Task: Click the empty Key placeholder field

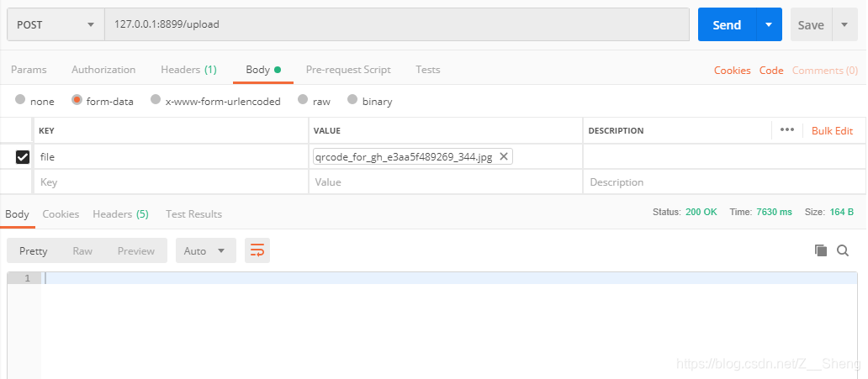Action: (x=171, y=182)
